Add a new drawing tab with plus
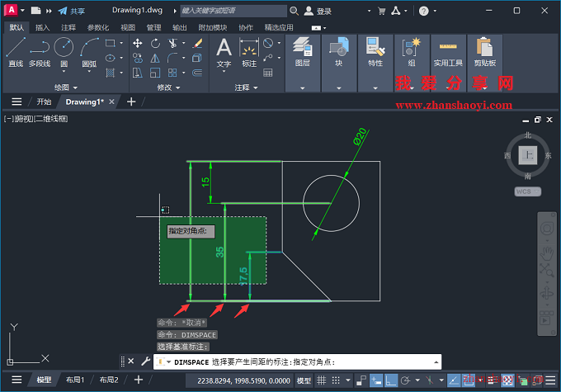 [131, 102]
